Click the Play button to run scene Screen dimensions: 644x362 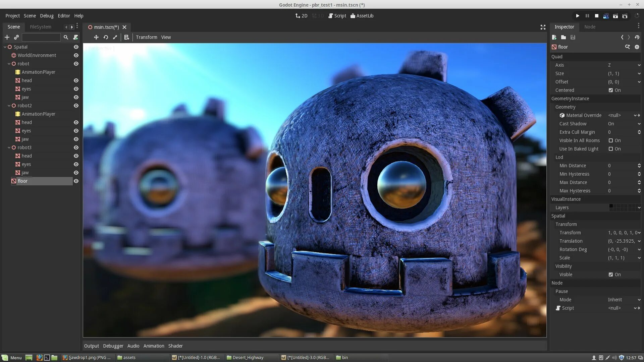tap(578, 16)
